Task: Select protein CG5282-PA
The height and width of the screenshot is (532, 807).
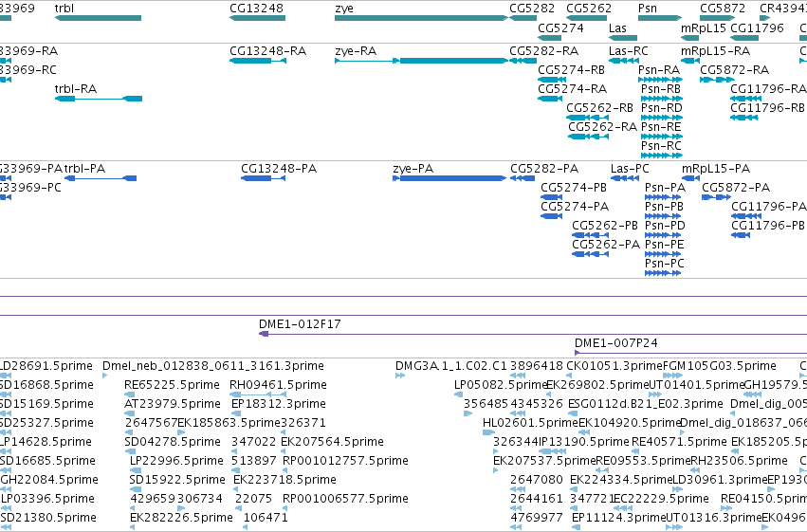Action: (x=523, y=178)
